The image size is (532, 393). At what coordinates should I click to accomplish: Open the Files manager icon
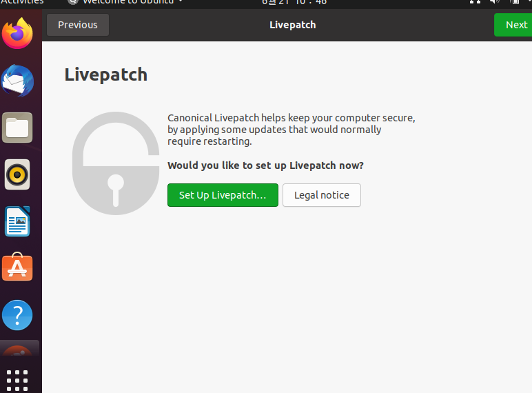17,128
